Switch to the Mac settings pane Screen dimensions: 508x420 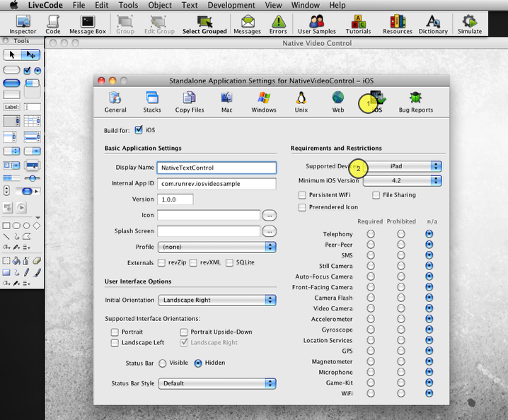(x=227, y=103)
